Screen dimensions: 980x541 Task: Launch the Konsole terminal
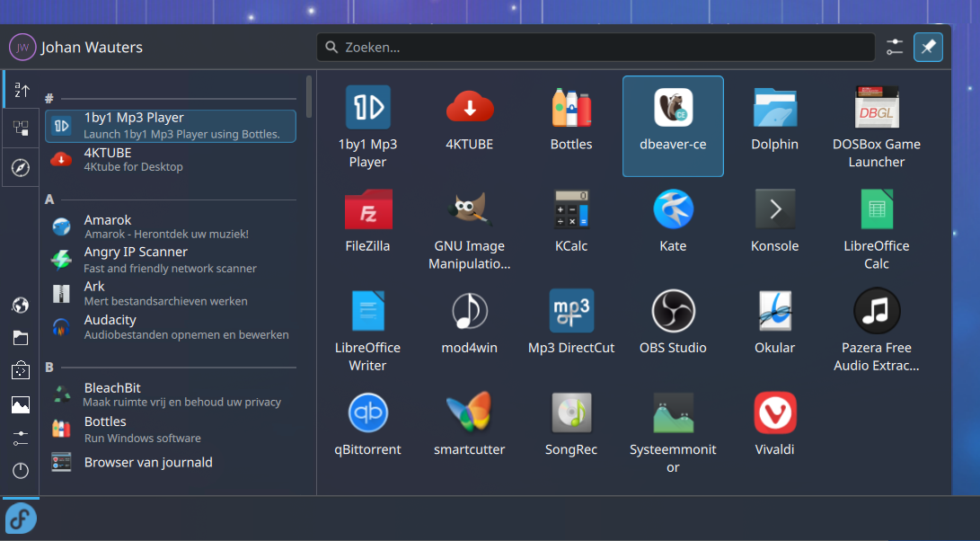[774, 220]
